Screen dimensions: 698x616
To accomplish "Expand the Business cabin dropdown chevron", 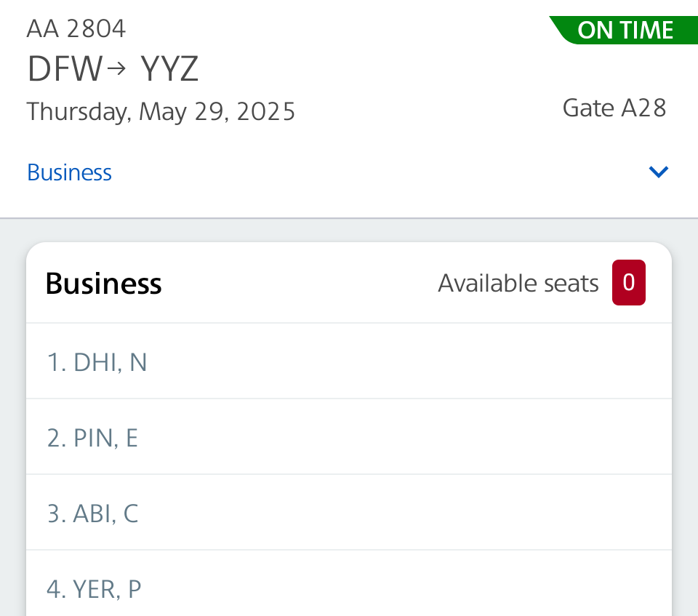I will coord(658,172).
